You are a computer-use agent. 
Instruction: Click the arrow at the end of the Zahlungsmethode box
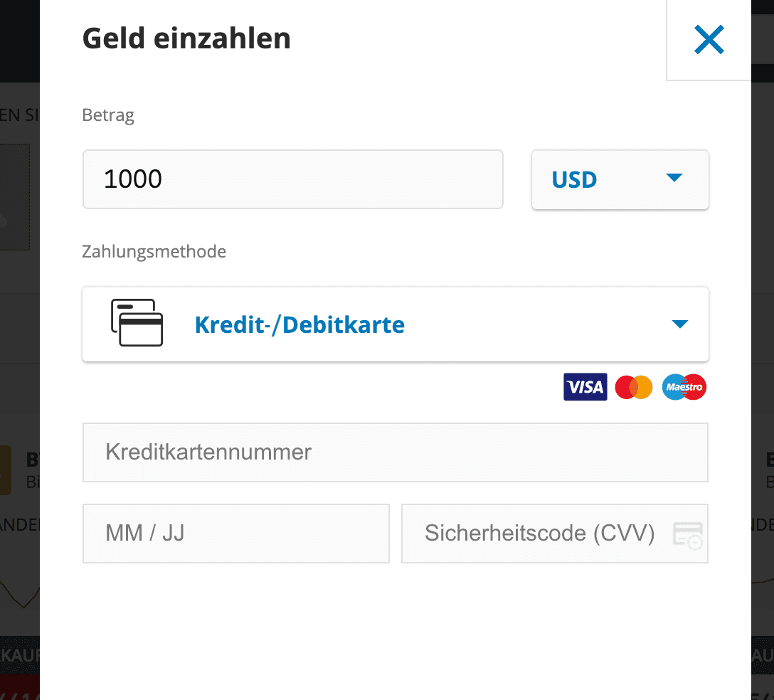[x=679, y=324]
